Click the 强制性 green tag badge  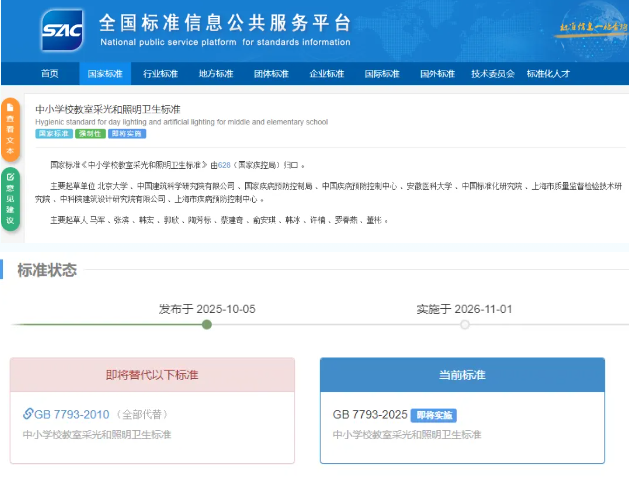click(88, 133)
